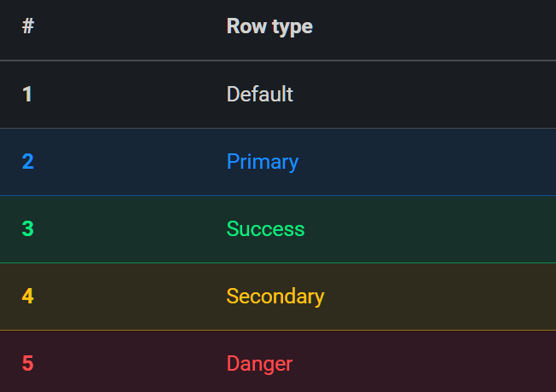Click blank space between # and Row type
Image resolution: width=556 pixels, height=392 pixels.
[130, 30]
